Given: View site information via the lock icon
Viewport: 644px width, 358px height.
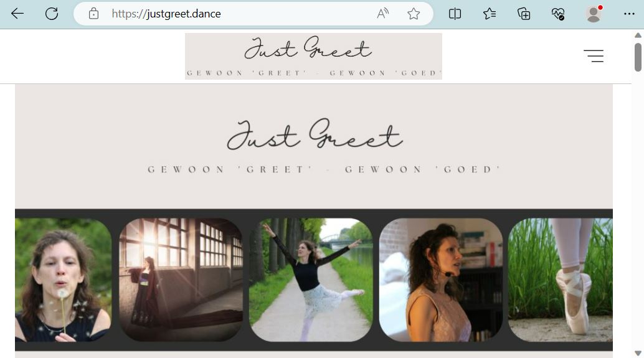Looking at the screenshot, I should point(93,14).
